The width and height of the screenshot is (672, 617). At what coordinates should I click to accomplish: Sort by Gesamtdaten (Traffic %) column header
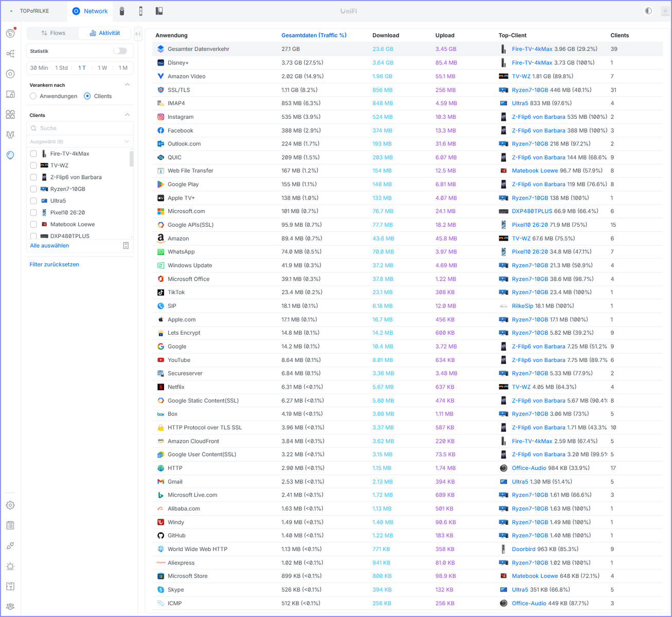(314, 35)
